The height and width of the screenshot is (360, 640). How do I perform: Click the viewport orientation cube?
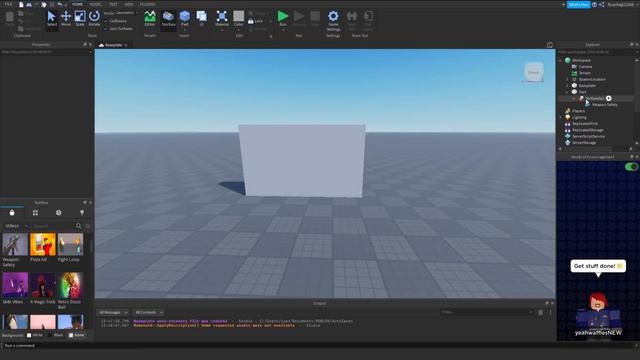pyautogui.click(x=533, y=72)
